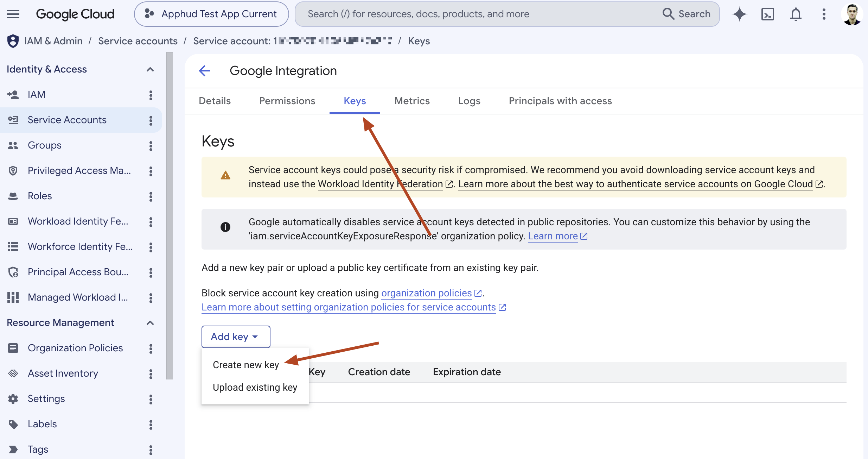
Task: Collapse the Resource Management section
Action: (150, 323)
